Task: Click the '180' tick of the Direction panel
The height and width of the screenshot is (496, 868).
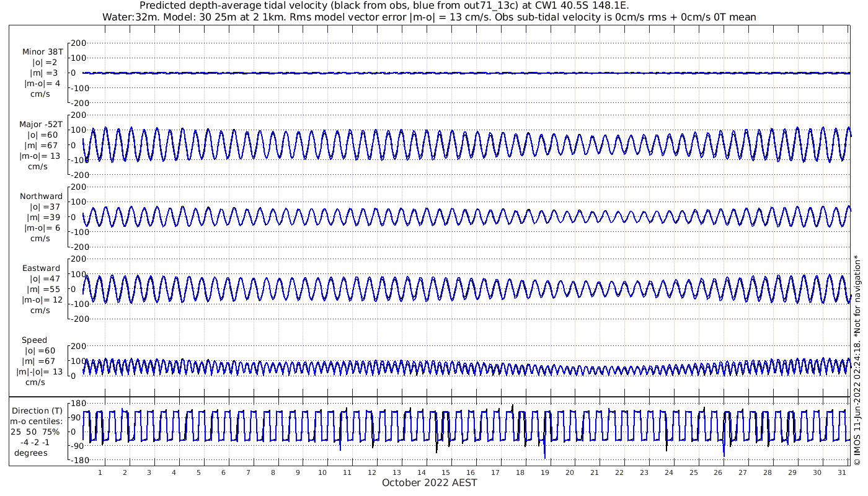Action: pos(77,404)
